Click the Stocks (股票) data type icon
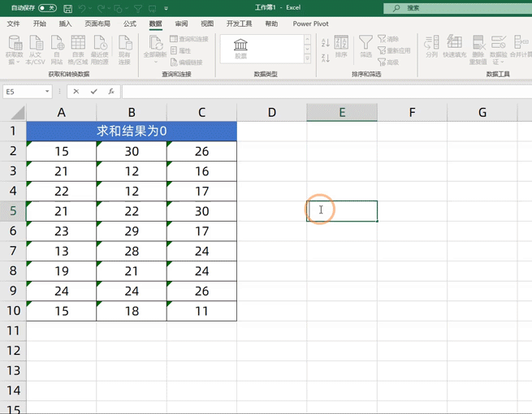The height and width of the screenshot is (414, 532). 241,48
